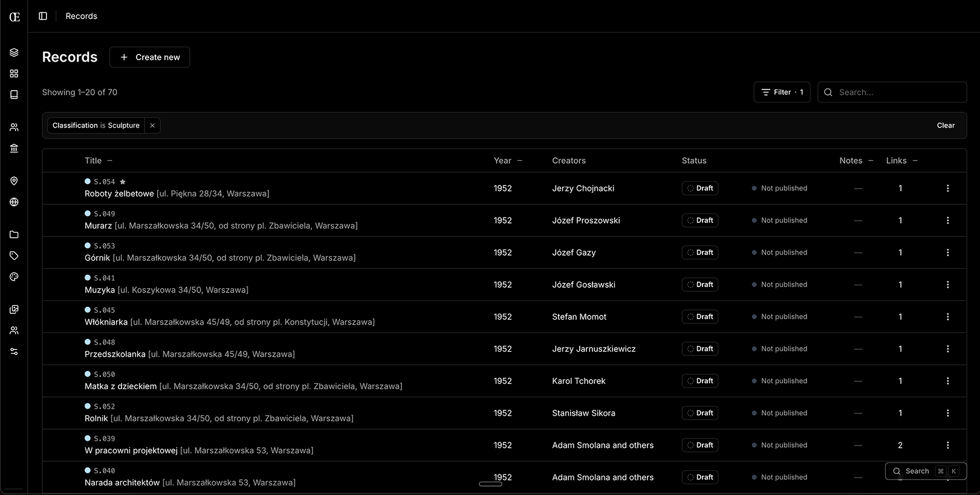
Task: Open row actions menu for W pracowni projektowej
Action: click(x=947, y=445)
